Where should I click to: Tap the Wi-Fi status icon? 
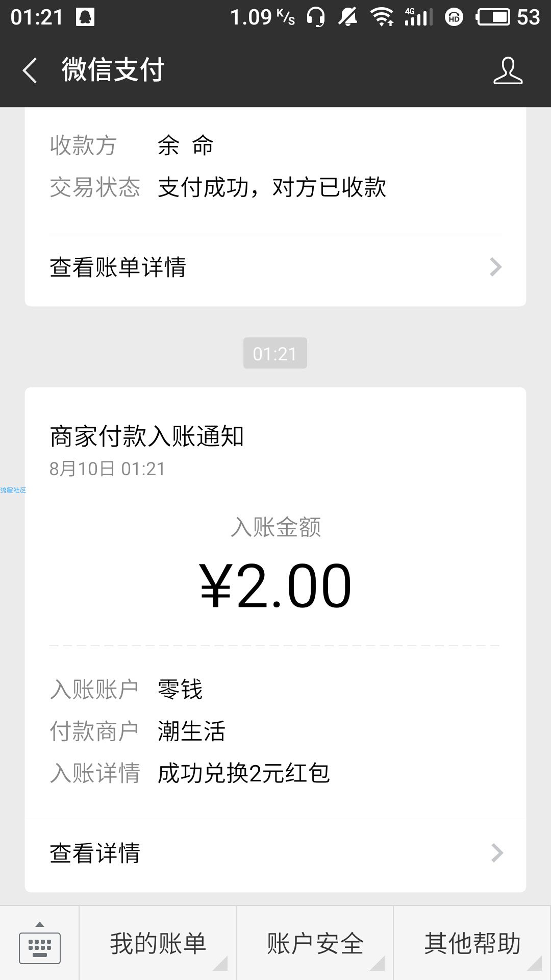click(x=382, y=17)
